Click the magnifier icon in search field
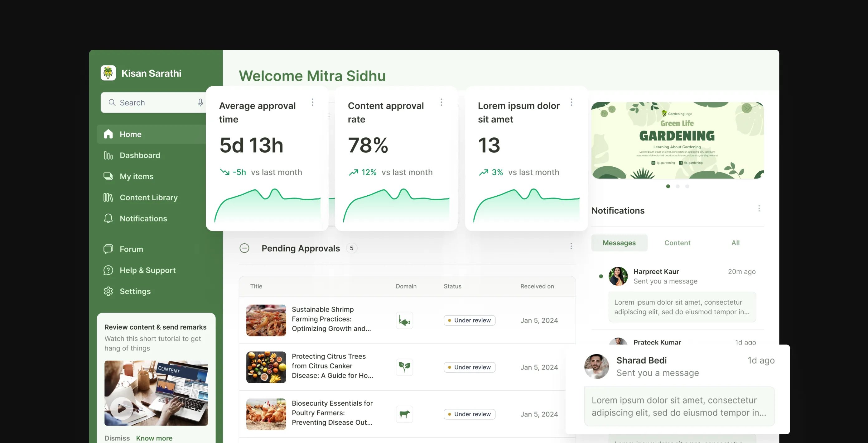 click(x=112, y=102)
